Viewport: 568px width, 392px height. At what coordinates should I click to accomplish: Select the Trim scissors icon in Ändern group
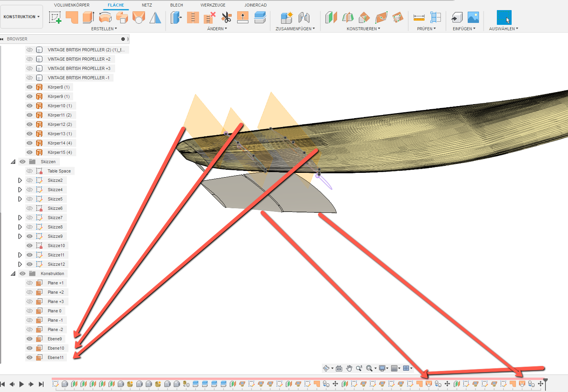point(226,18)
